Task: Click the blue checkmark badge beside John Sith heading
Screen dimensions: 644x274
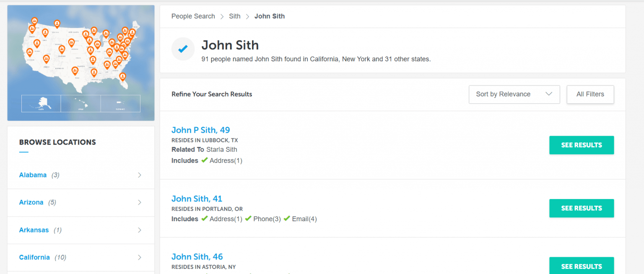Action: (183, 49)
